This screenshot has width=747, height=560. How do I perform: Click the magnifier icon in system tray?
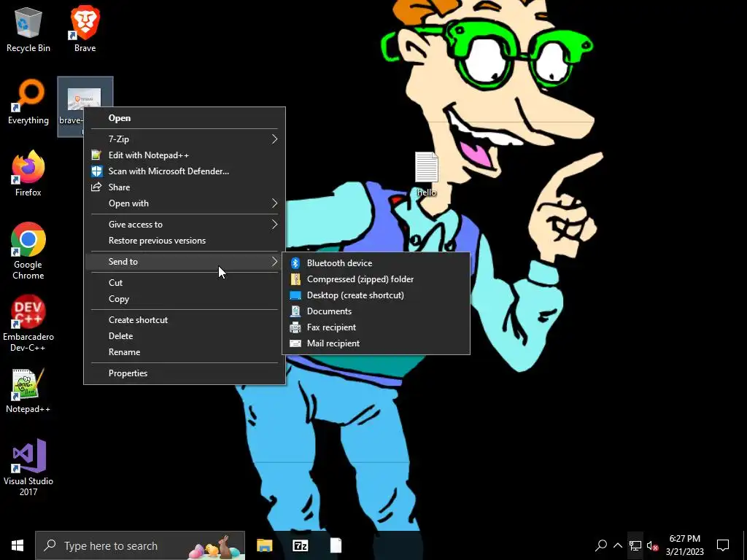click(601, 545)
